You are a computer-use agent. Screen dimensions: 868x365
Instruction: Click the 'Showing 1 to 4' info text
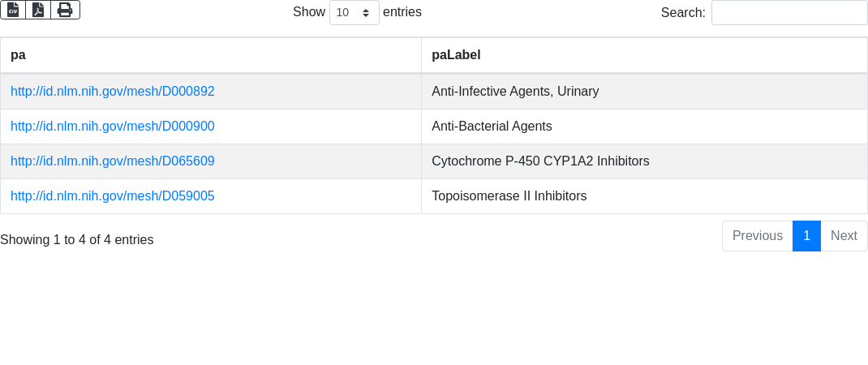(76, 240)
